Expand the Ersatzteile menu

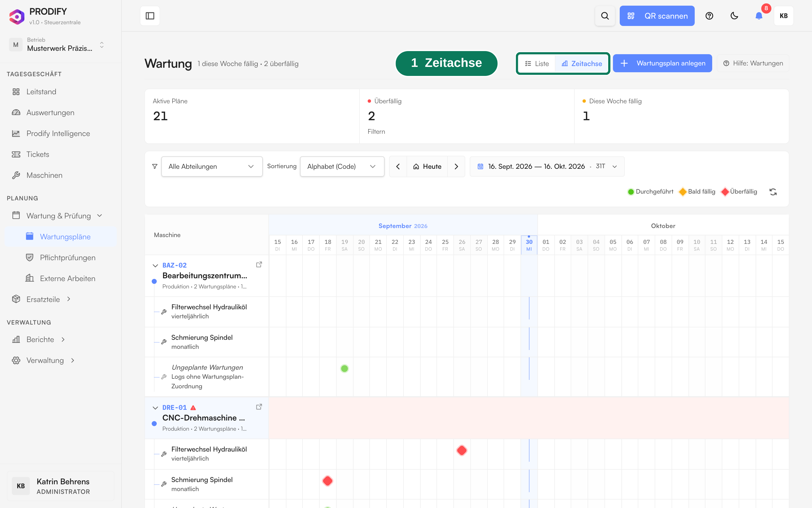61,299
